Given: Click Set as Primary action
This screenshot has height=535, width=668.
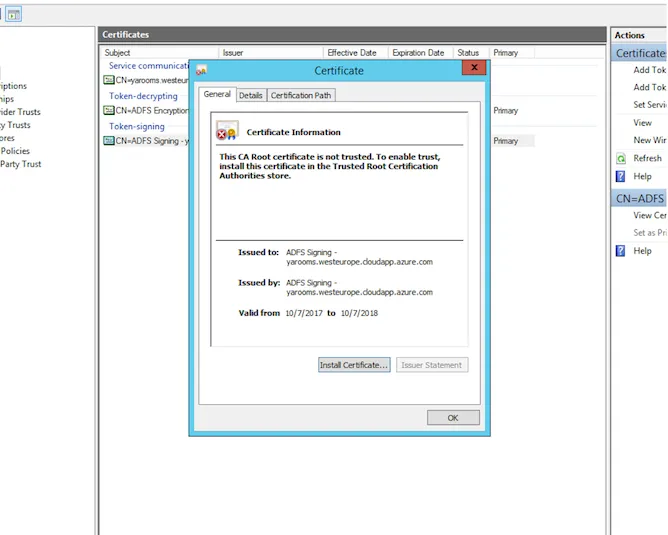Looking at the screenshot, I should (x=650, y=233).
